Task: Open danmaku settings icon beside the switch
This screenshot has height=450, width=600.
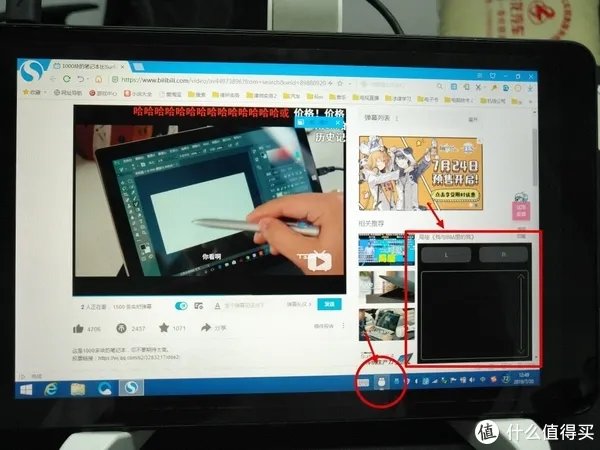Action: point(198,306)
